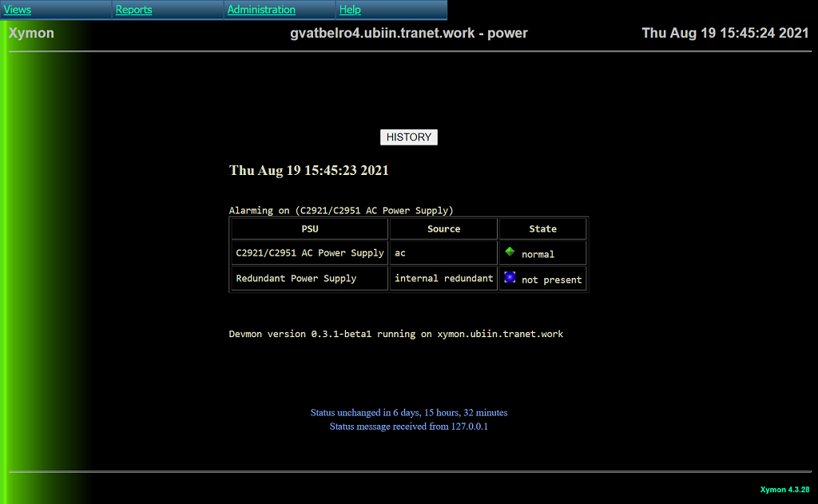Viewport: 818px width, 504px height.
Task: Click the Devmon version info line
Action: [395, 334]
